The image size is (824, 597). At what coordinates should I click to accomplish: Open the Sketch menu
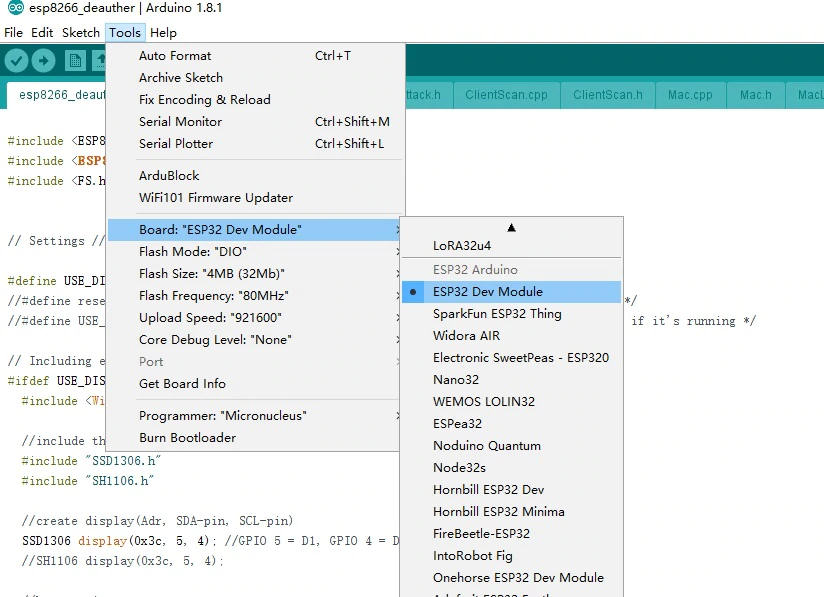80,33
